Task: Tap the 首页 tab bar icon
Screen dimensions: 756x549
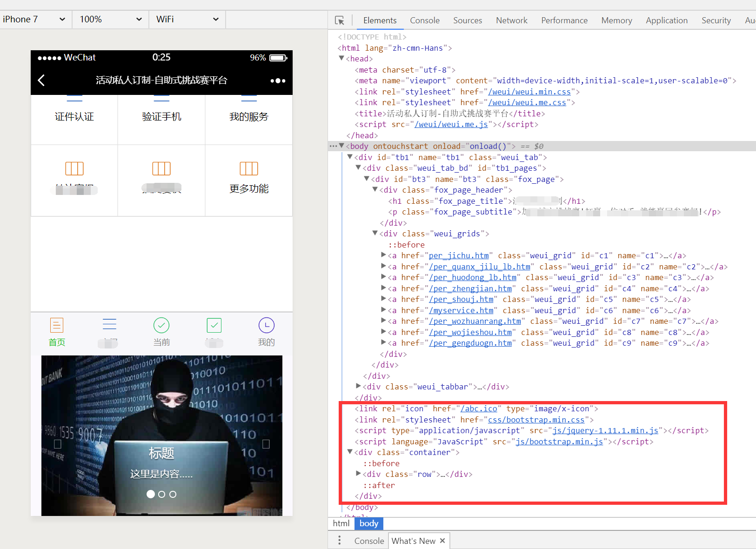Action: (57, 325)
